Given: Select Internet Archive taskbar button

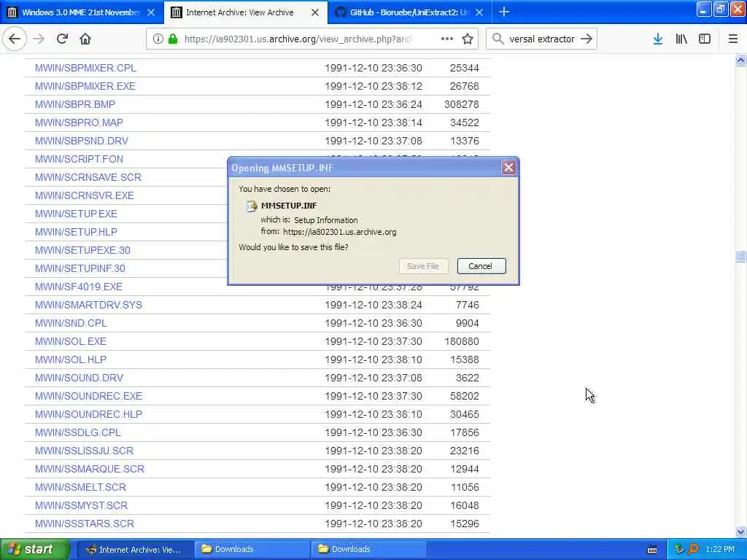Looking at the screenshot, I should pyautogui.click(x=135, y=550).
